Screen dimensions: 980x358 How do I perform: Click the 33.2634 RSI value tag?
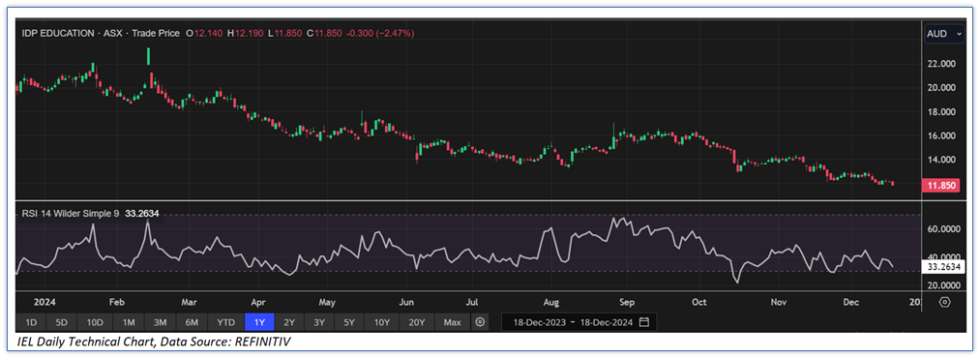pos(943,267)
